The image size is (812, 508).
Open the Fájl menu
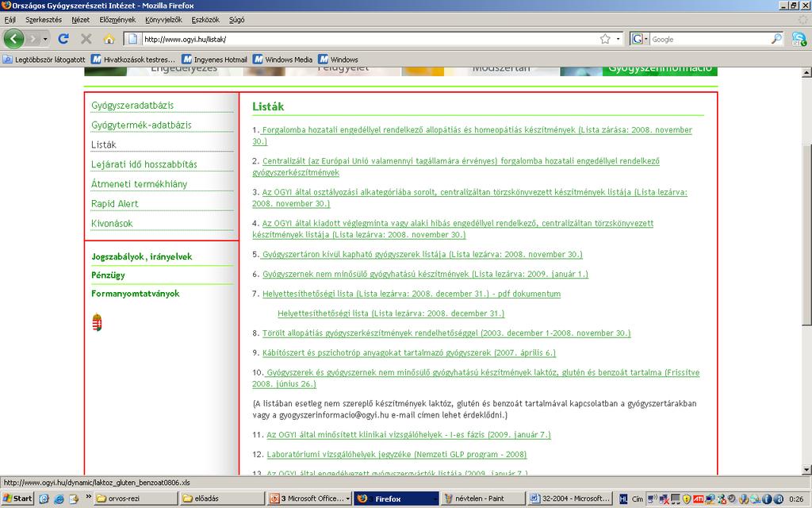point(10,20)
